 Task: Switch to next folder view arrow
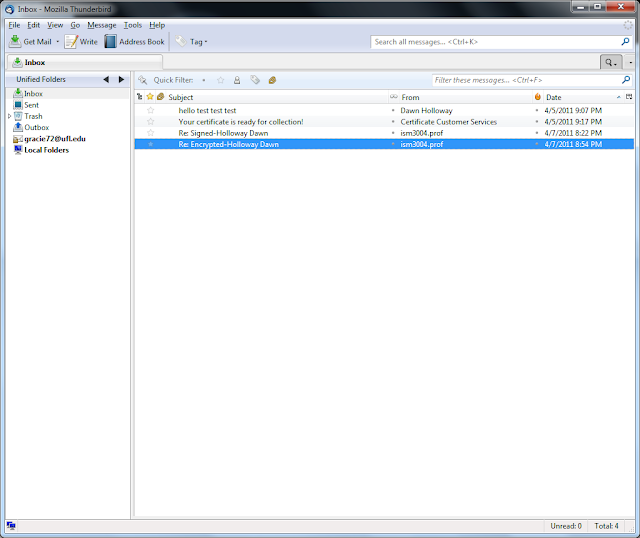[121, 80]
